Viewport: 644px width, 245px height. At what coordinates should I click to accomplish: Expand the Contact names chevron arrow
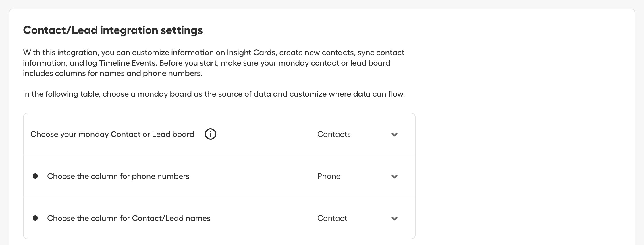click(x=394, y=218)
